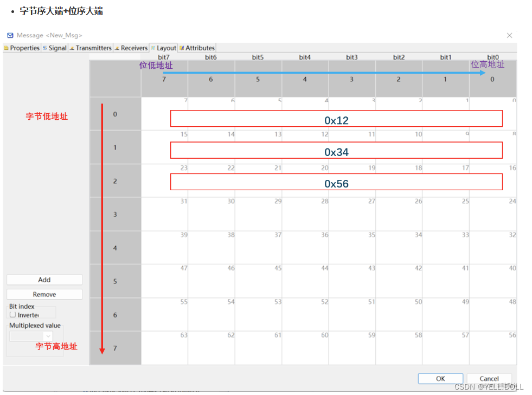Select layout cell bit 45
The image size is (532, 395).
tap(259, 281)
